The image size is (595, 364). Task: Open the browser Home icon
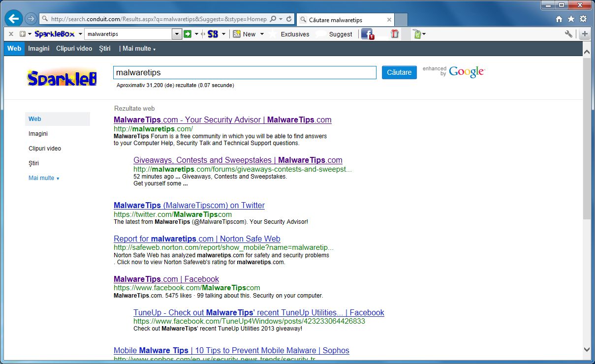tap(559, 19)
